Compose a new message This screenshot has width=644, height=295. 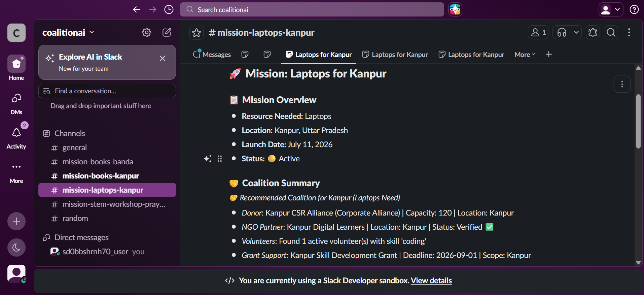point(167,32)
